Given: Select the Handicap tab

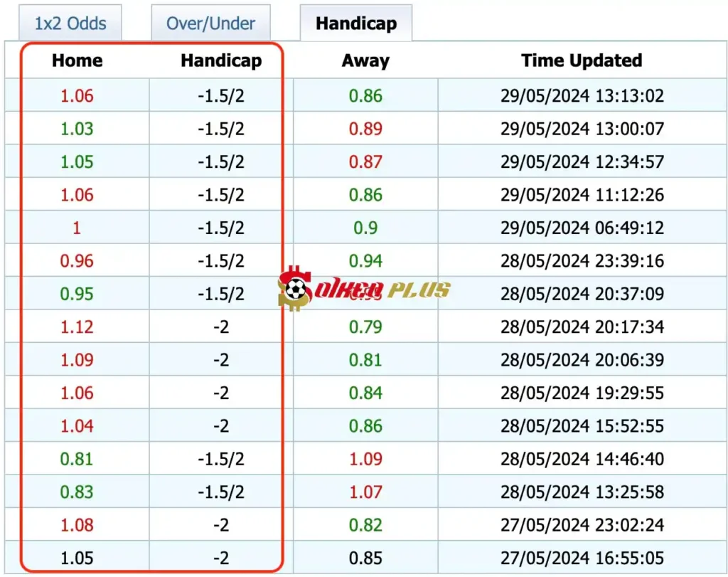Looking at the screenshot, I should (x=355, y=23).
